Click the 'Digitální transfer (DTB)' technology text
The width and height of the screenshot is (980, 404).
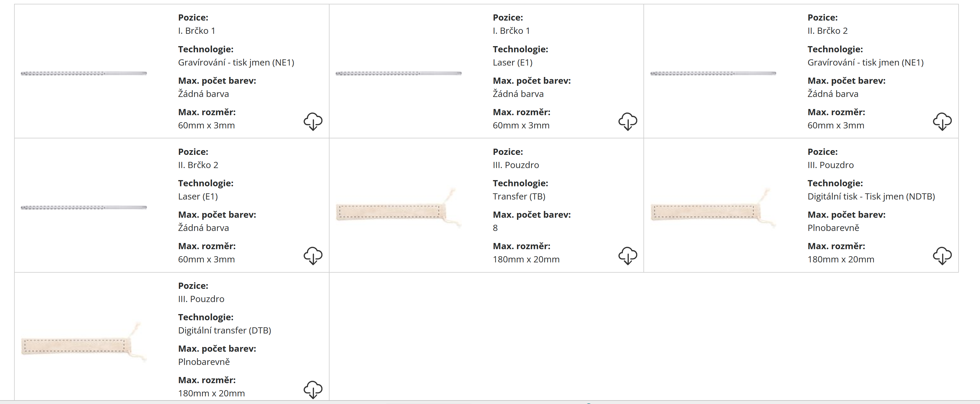click(225, 330)
